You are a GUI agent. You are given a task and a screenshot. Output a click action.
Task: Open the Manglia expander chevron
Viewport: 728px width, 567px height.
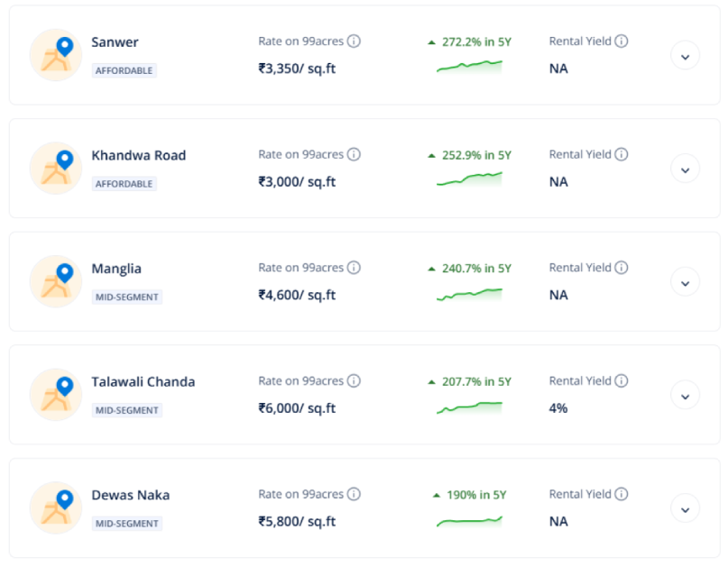685,281
